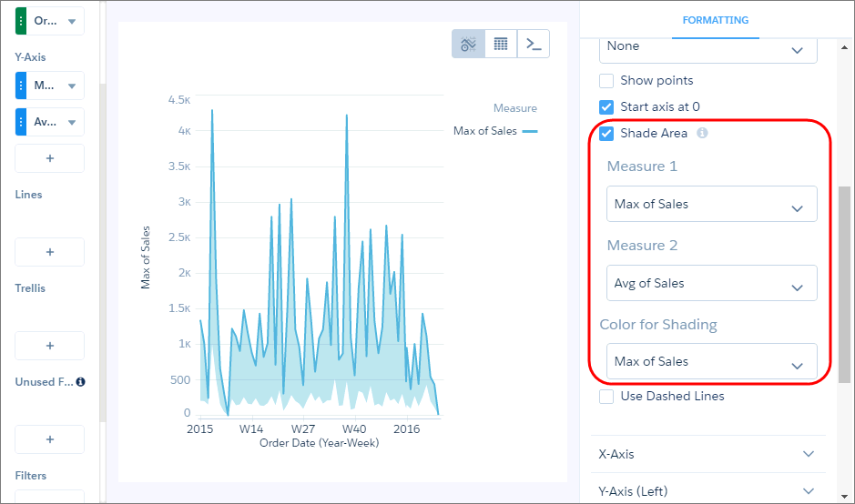Add field under Unused Fields plus button
The image size is (855, 504).
pos(49,439)
